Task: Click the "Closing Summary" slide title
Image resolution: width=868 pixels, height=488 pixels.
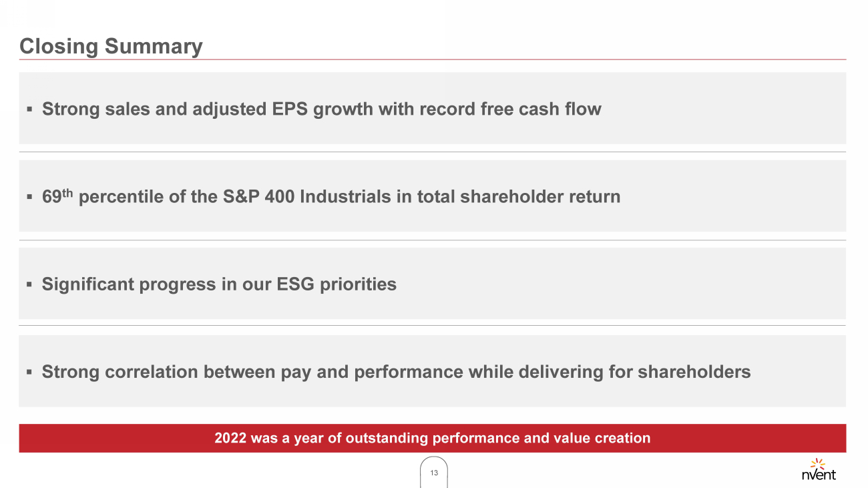Action: pyautogui.click(x=111, y=46)
